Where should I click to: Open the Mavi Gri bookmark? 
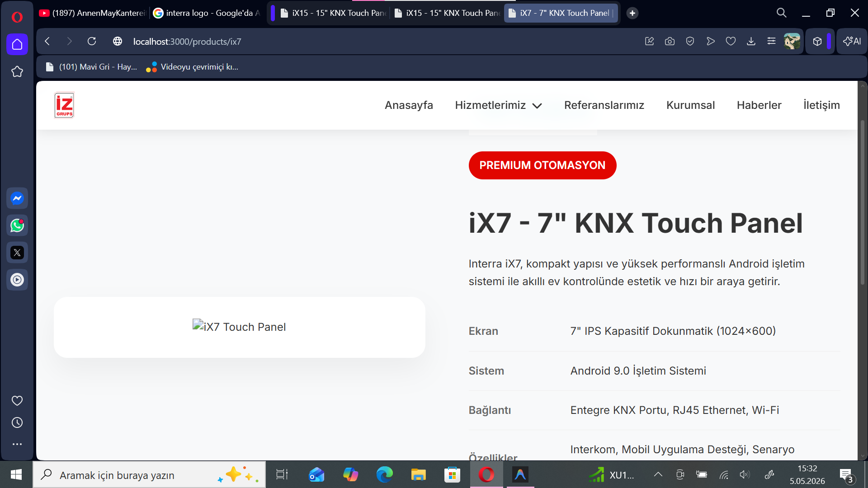point(91,67)
